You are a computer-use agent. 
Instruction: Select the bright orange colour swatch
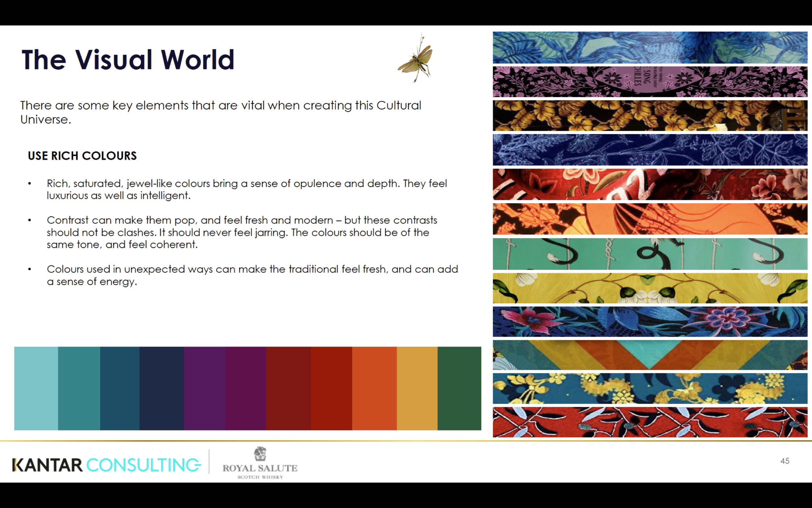pos(374,388)
